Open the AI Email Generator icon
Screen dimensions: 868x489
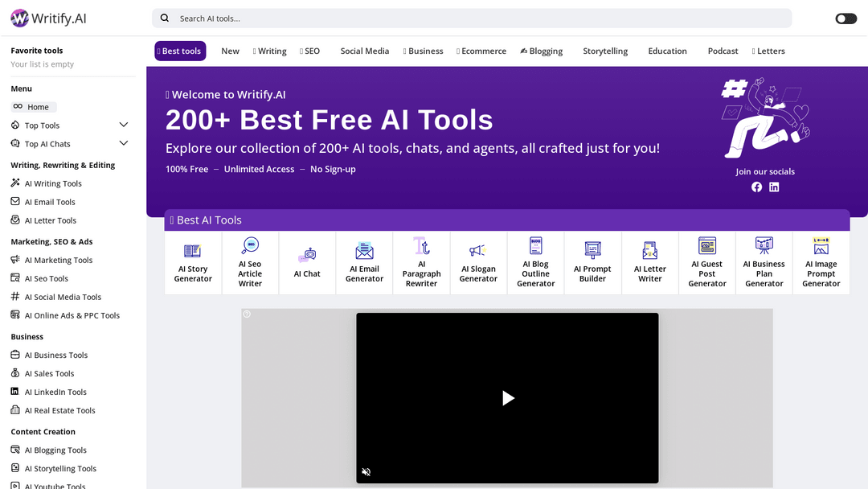click(x=364, y=251)
